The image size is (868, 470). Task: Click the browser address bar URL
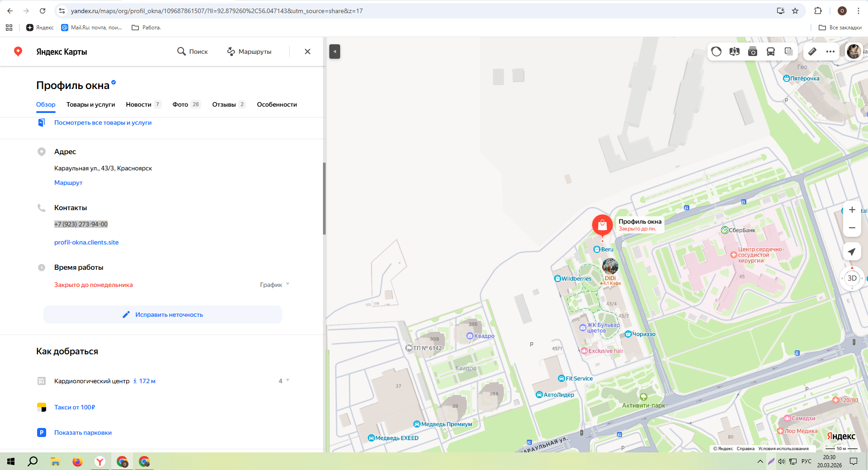[x=217, y=11]
